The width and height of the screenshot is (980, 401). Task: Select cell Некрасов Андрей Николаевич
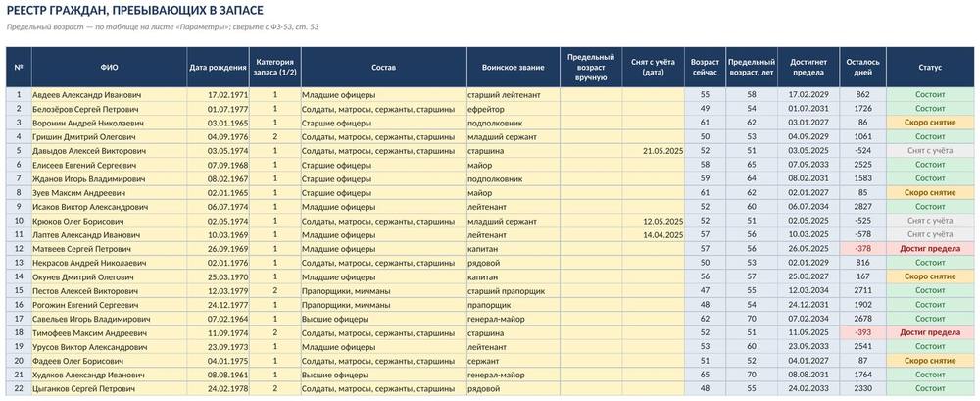pyautogui.click(x=109, y=263)
